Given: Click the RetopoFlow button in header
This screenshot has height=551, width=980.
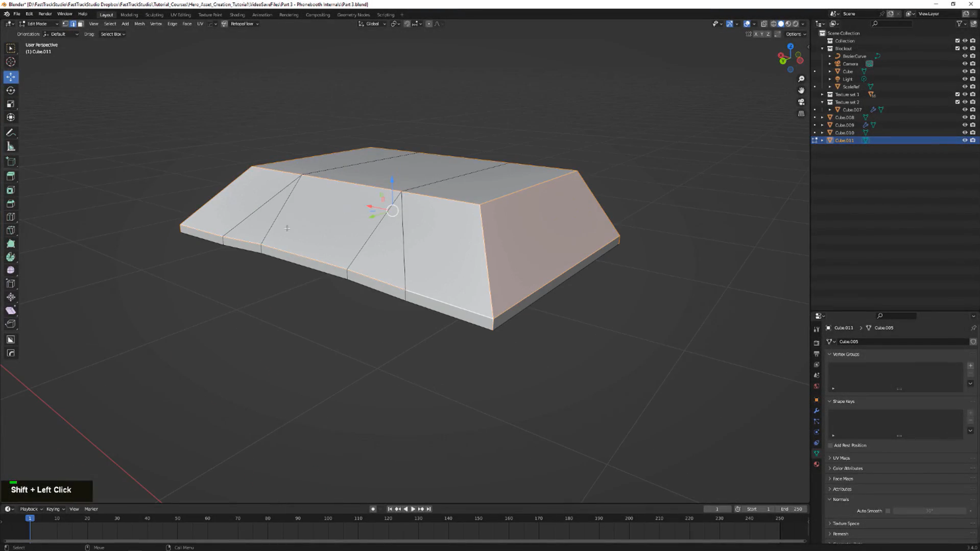Looking at the screenshot, I should pyautogui.click(x=242, y=24).
